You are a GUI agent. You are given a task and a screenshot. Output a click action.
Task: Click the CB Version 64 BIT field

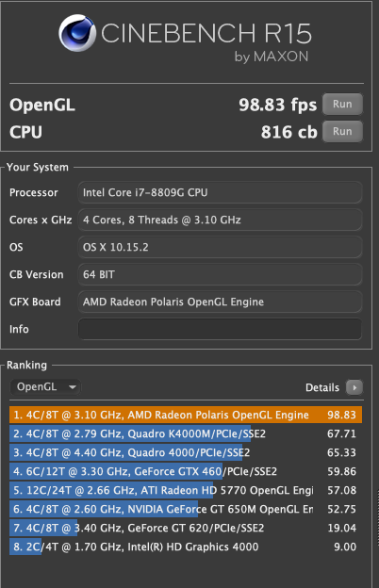220,274
